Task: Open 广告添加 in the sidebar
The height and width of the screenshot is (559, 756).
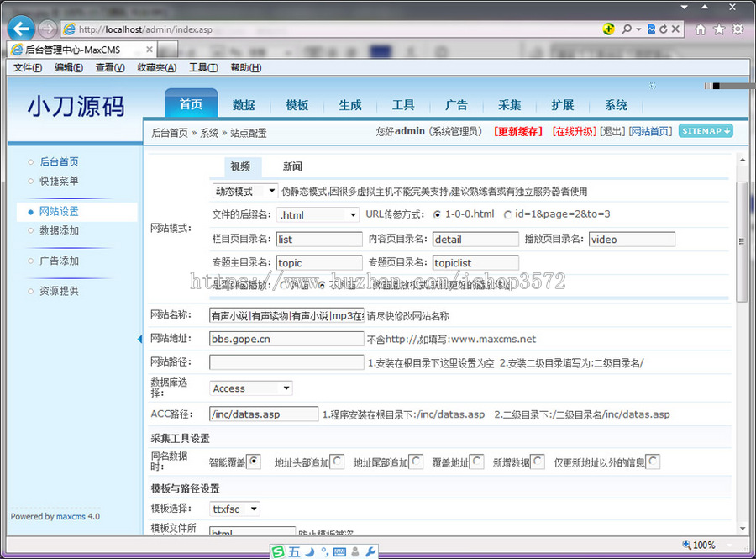Action: click(59, 261)
